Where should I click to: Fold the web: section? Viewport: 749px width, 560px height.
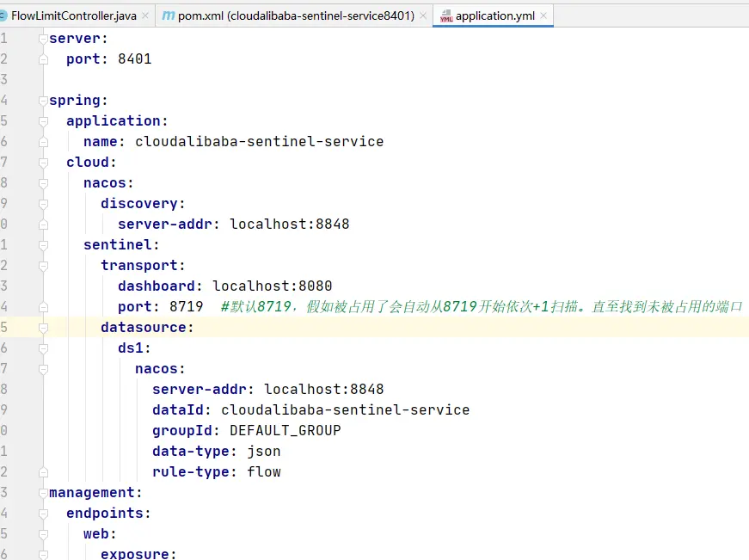point(44,534)
